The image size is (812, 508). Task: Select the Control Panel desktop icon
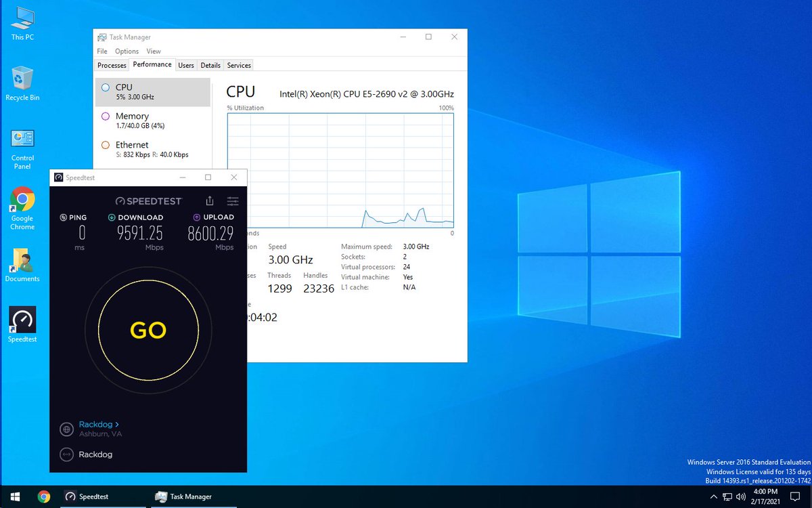(x=22, y=149)
